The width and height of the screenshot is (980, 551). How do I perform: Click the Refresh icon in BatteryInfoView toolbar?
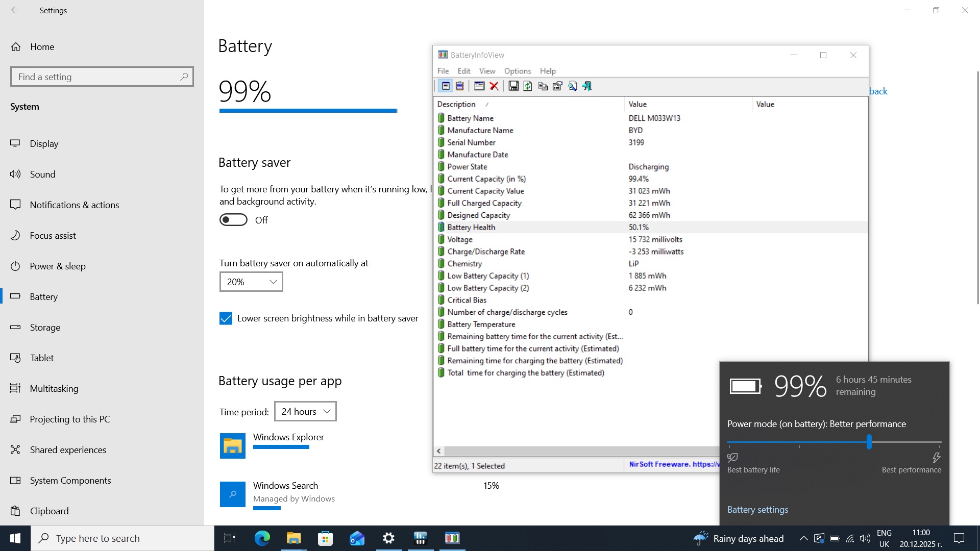coord(528,86)
